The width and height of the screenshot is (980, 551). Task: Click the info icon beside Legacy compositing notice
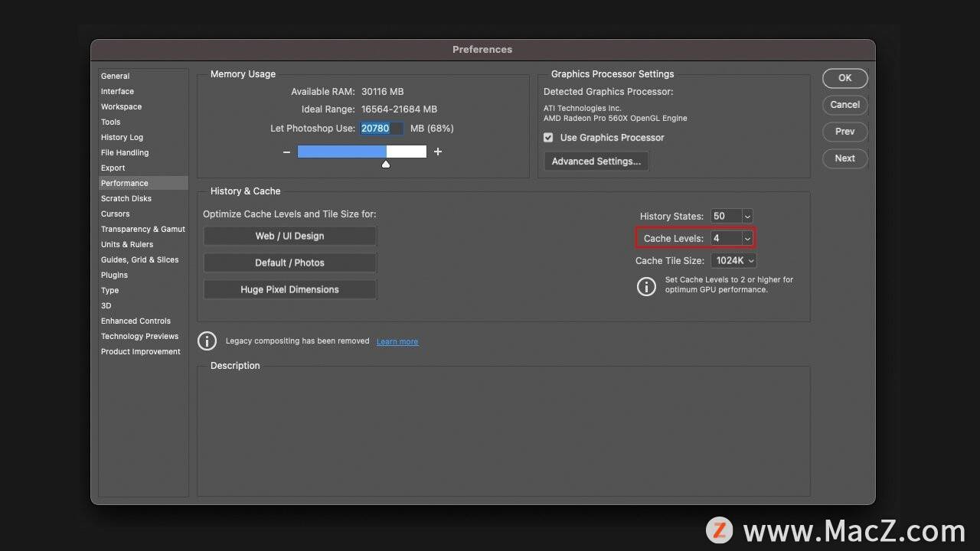coord(207,341)
